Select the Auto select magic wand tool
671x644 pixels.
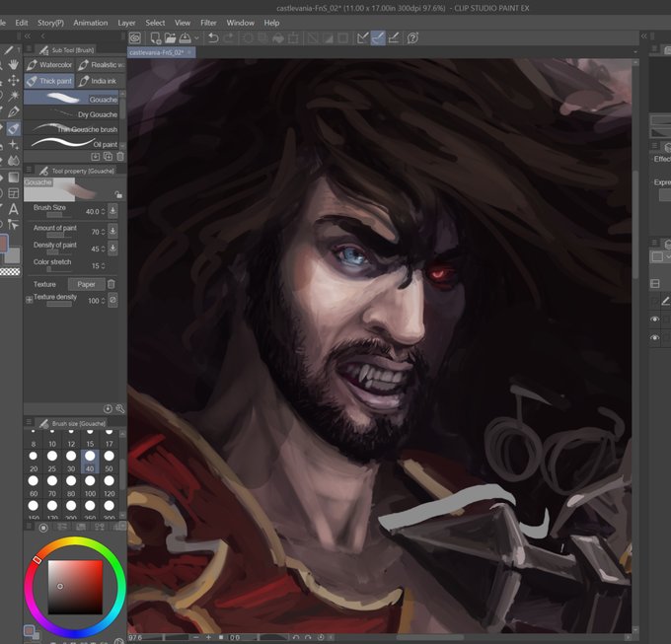pyautogui.click(x=14, y=95)
